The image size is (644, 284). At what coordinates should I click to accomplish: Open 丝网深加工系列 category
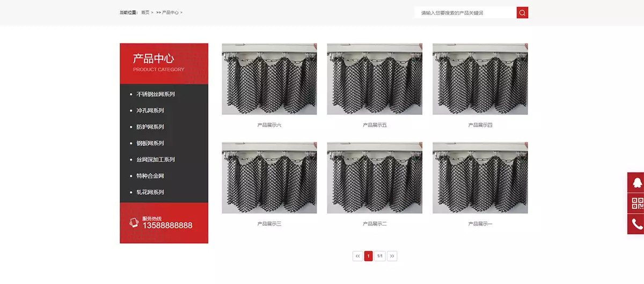(x=156, y=159)
